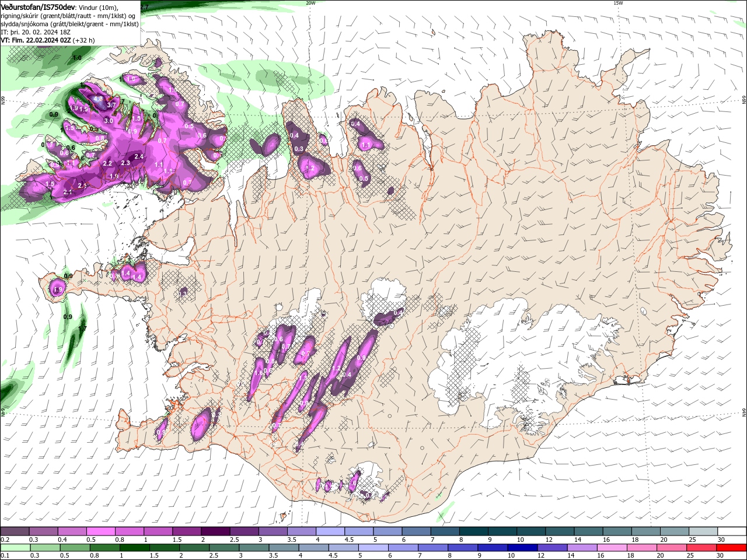Select top-row swatch between 18 and 20

(x=646, y=531)
